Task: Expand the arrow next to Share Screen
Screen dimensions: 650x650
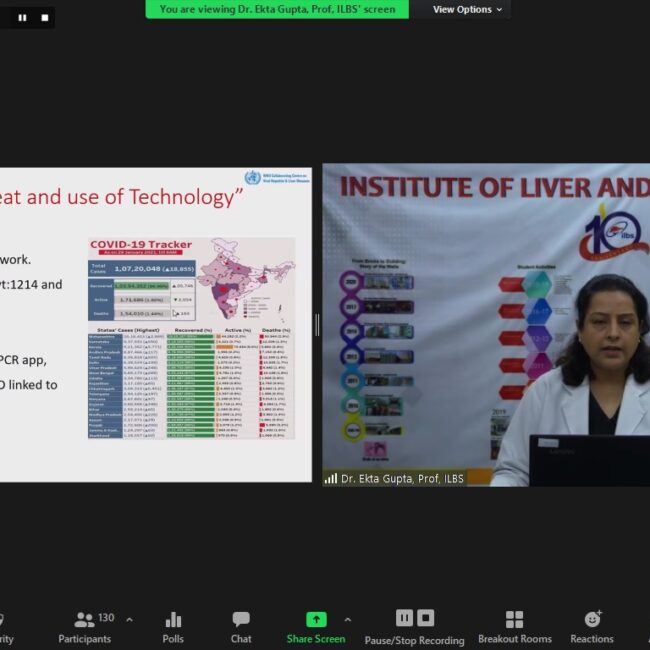Action: pyautogui.click(x=347, y=619)
